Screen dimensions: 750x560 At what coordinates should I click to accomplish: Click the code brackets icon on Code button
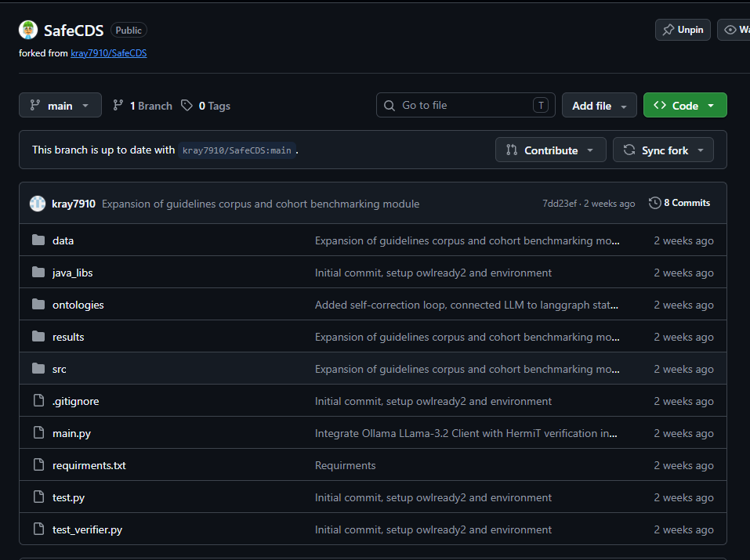click(x=660, y=105)
